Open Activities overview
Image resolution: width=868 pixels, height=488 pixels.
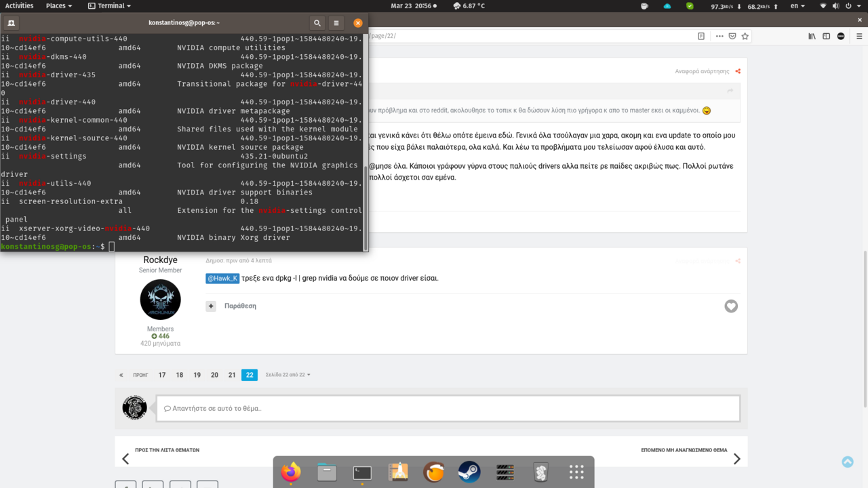coord(19,5)
